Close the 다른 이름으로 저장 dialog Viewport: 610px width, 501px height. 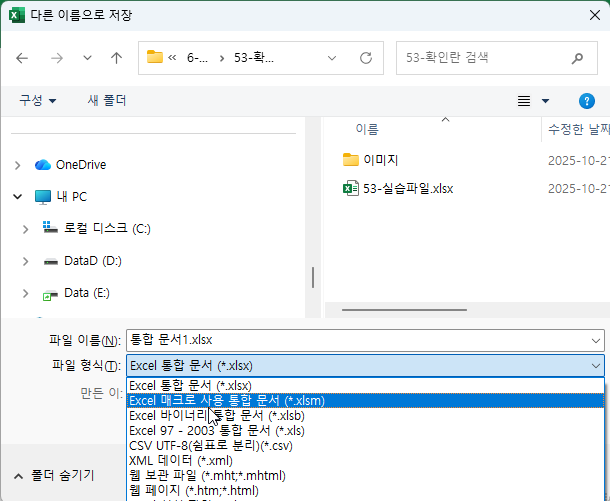coord(594,15)
